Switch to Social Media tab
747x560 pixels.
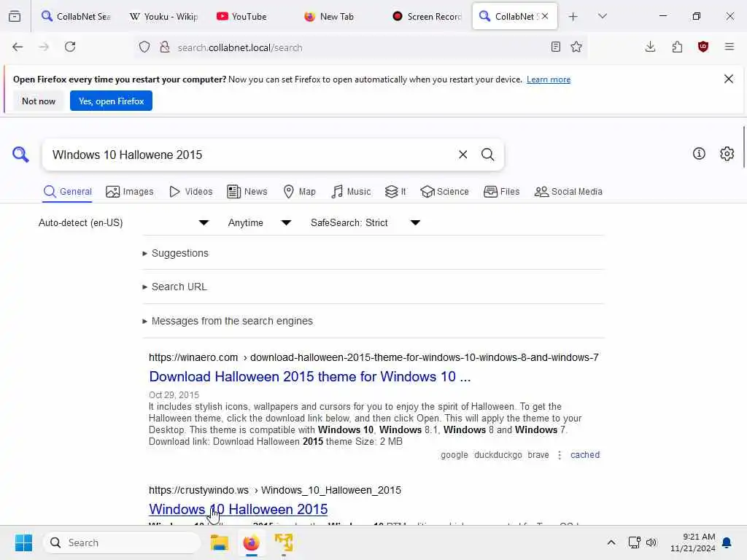568,192
